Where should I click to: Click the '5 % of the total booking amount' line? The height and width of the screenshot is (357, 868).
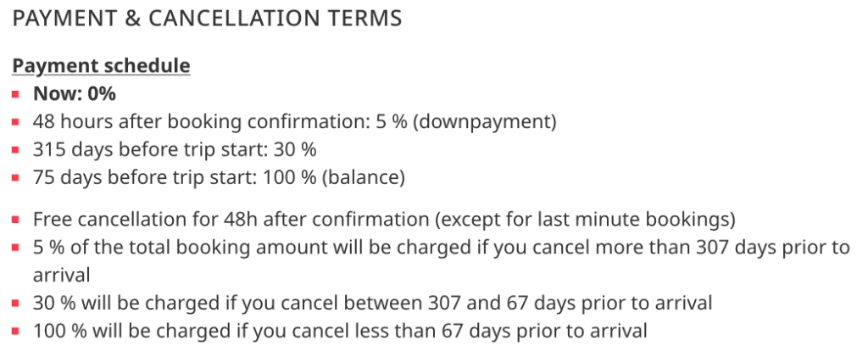tap(441, 260)
